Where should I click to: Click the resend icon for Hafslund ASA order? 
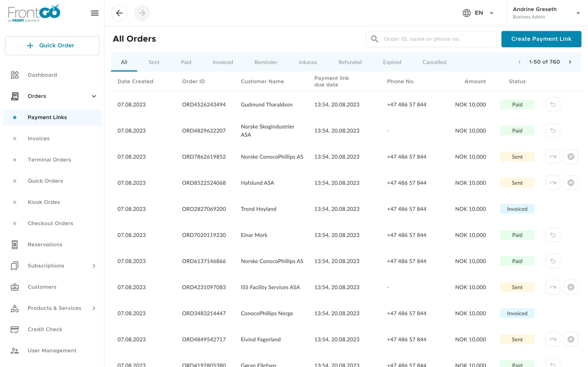tap(553, 183)
